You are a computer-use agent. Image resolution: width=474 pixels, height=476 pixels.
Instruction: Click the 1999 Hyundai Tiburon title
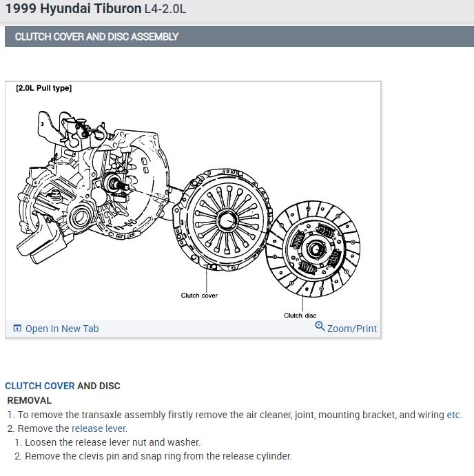tap(74, 8)
